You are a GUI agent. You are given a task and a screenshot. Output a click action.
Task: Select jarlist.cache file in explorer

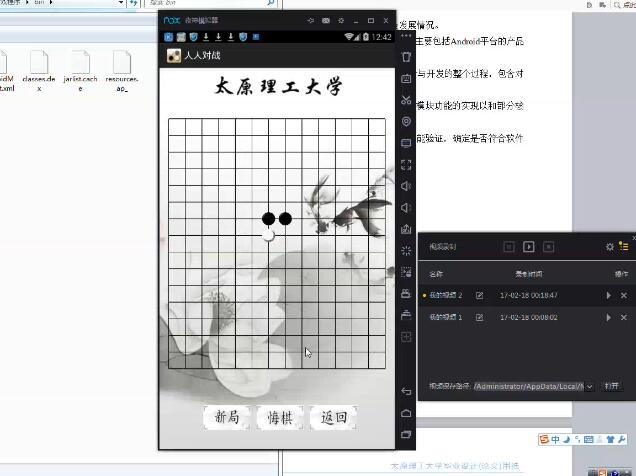coord(80,71)
